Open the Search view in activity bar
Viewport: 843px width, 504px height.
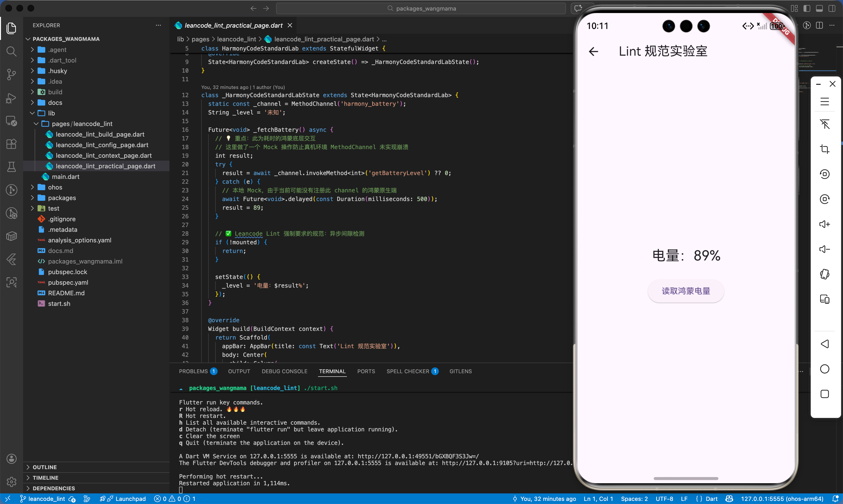11,51
